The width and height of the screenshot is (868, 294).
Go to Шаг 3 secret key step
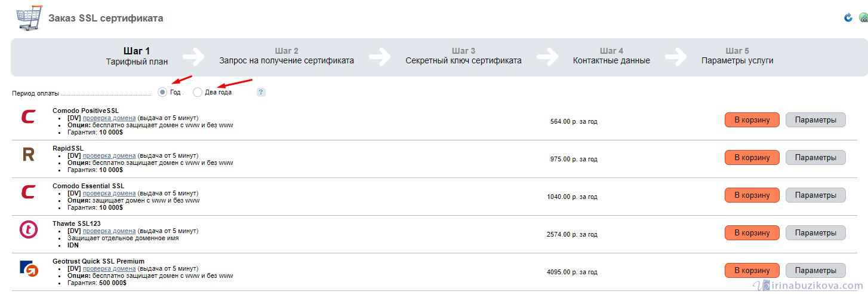pyautogui.click(x=463, y=56)
